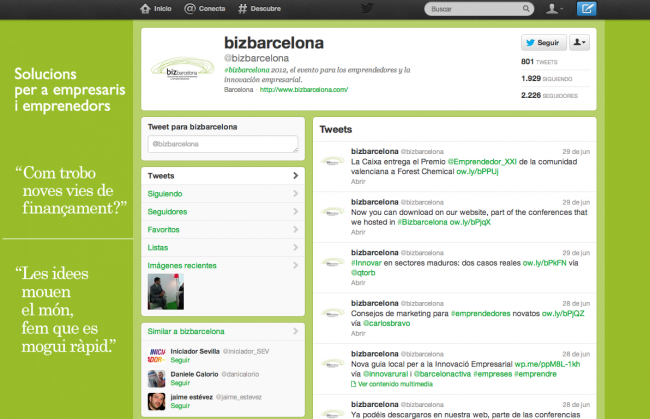This screenshot has height=419, width=650.
Task: Click avatar of the La Caixa tweet
Action: 332,161
